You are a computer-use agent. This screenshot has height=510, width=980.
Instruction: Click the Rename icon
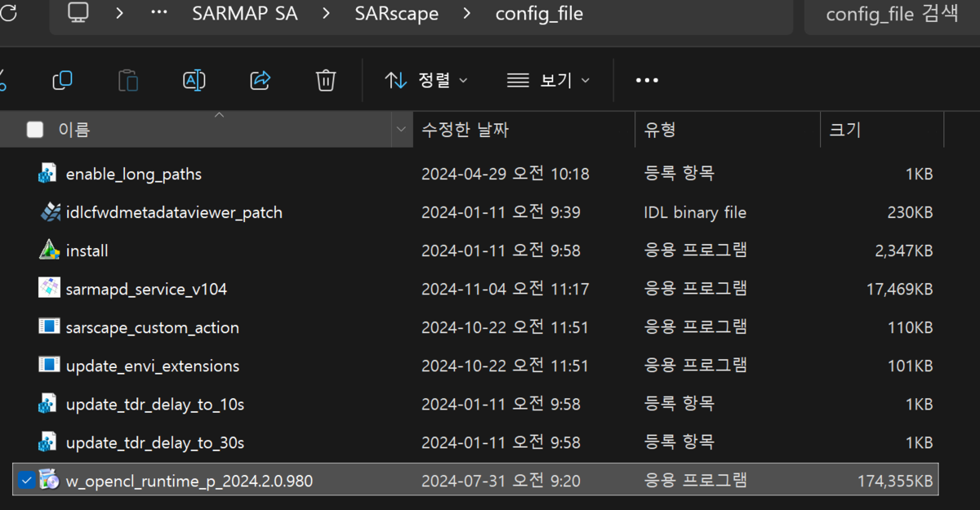194,80
